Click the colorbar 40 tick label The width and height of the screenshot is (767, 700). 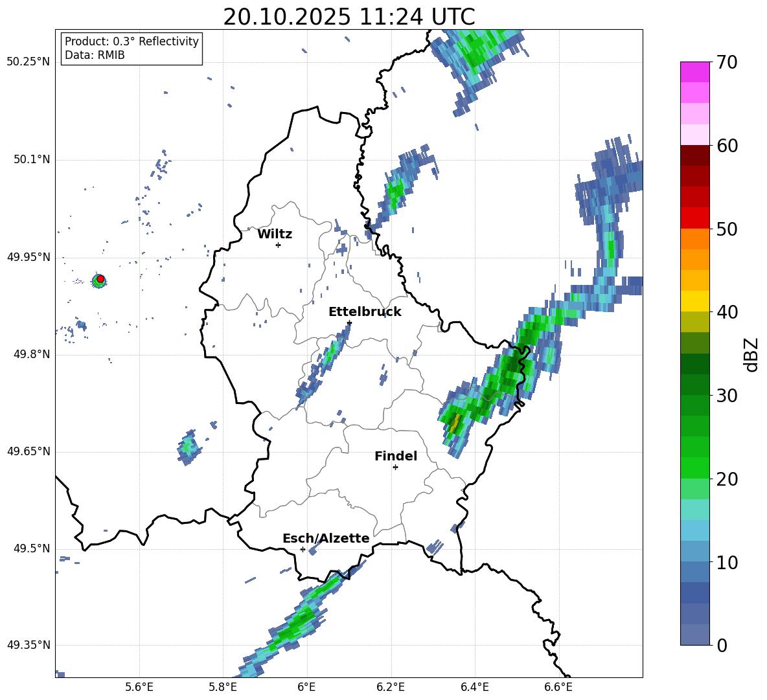[727, 312]
